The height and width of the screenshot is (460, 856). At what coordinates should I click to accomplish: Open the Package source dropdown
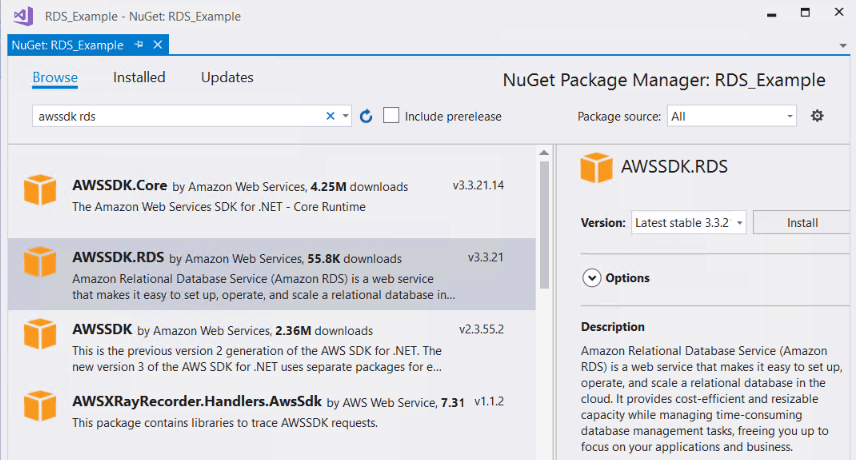pyautogui.click(x=732, y=116)
